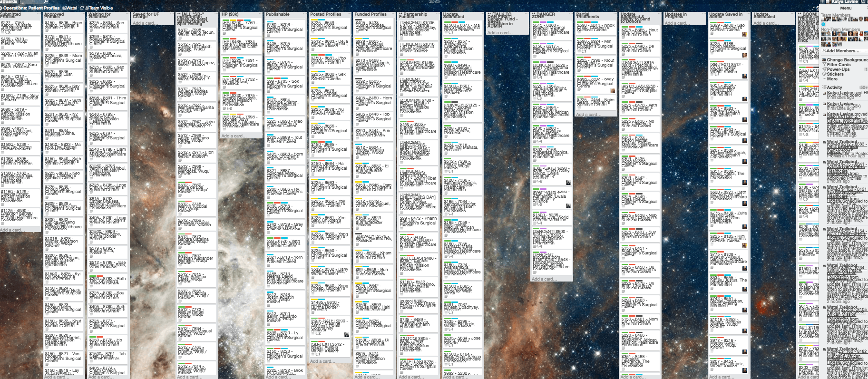Click the plus create icon in header

pos(822,2)
